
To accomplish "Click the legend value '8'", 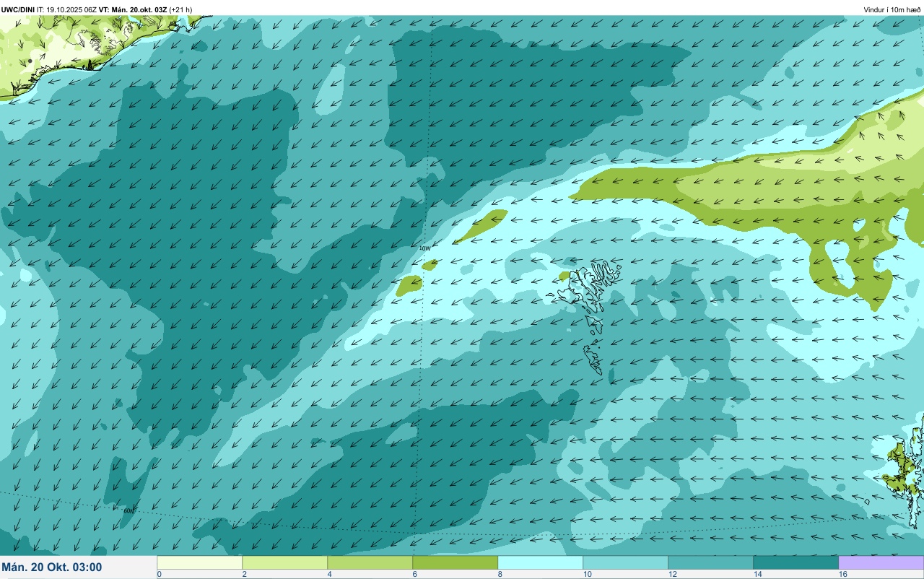I will pos(500,574).
